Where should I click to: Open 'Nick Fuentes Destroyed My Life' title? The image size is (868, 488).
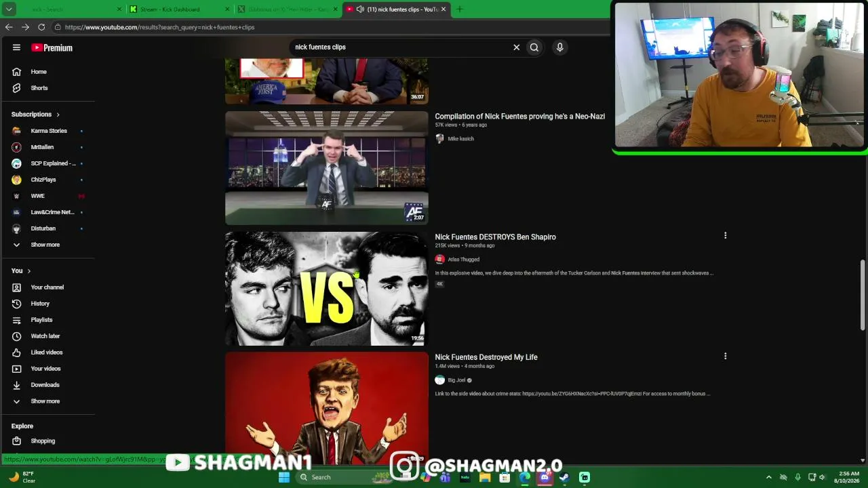tap(486, 357)
